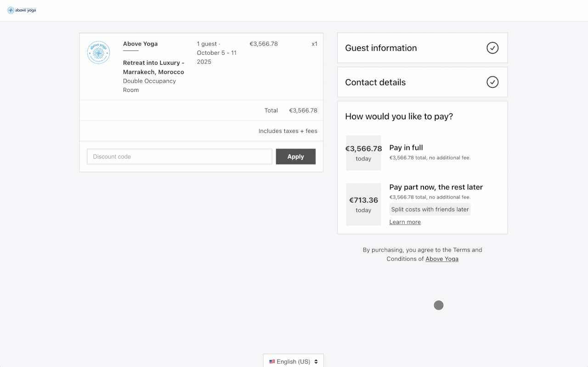Click the Above Yoga logo in header

[22, 10]
